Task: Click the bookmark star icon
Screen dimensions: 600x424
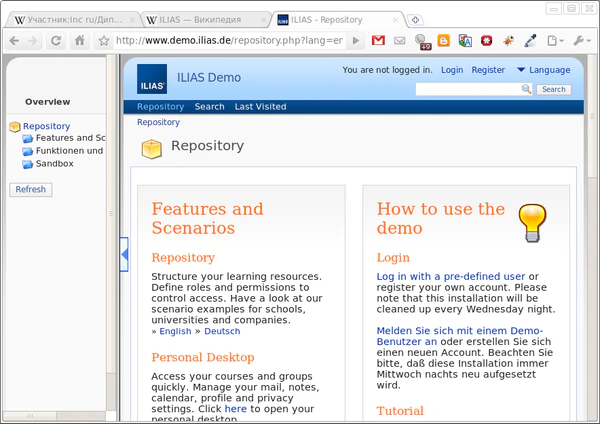Action: pyautogui.click(x=103, y=41)
